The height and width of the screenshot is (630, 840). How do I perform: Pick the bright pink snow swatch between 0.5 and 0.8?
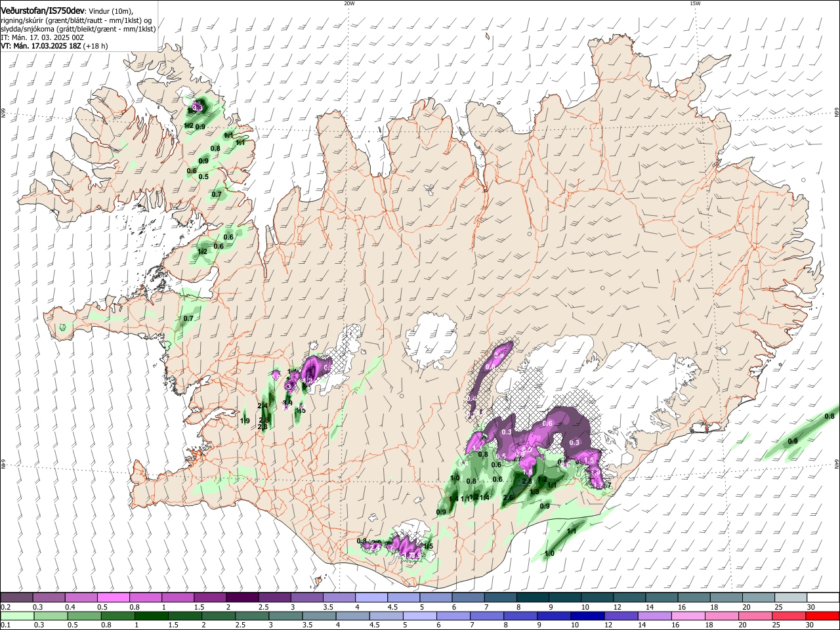pos(114,598)
